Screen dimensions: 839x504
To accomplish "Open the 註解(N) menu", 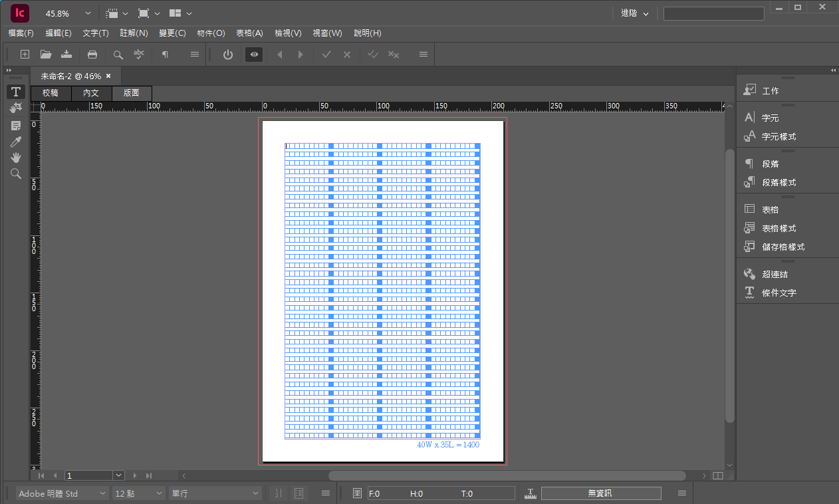I will [x=134, y=33].
